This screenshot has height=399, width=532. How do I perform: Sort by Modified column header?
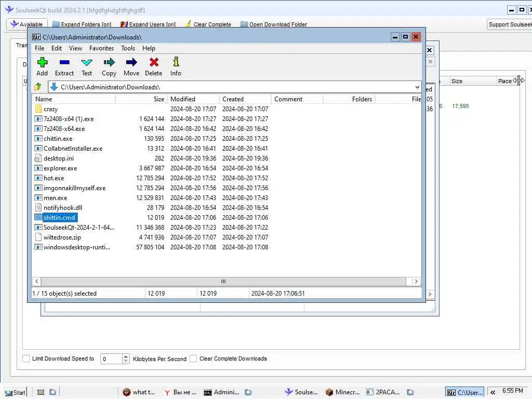tap(193, 99)
